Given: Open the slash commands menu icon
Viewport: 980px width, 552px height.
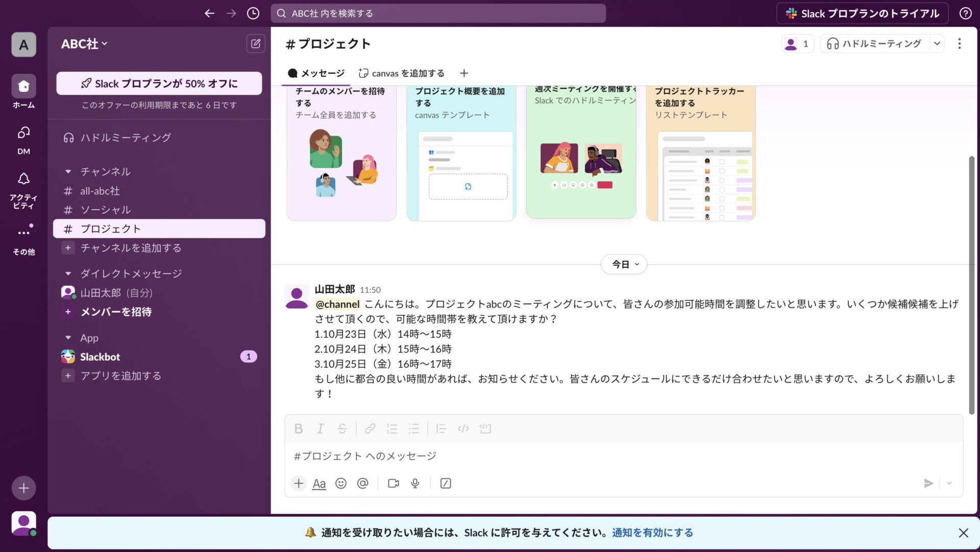Looking at the screenshot, I should [x=445, y=483].
